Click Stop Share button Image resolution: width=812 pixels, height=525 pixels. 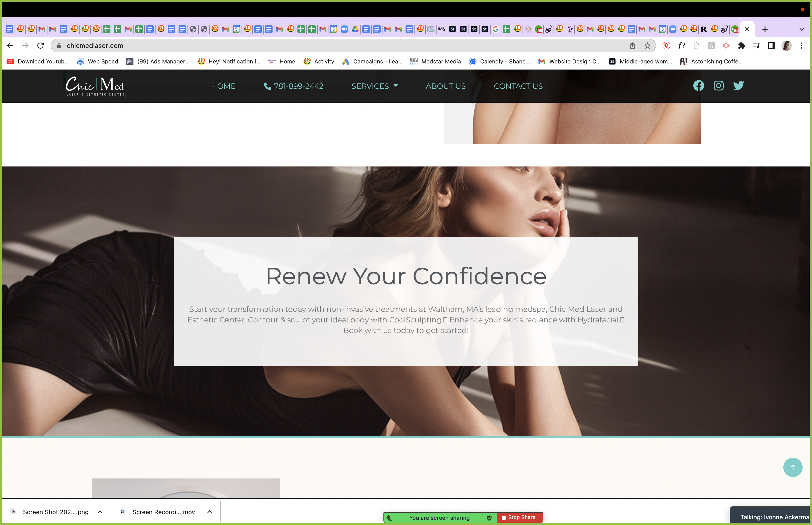click(x=519, y=517)
